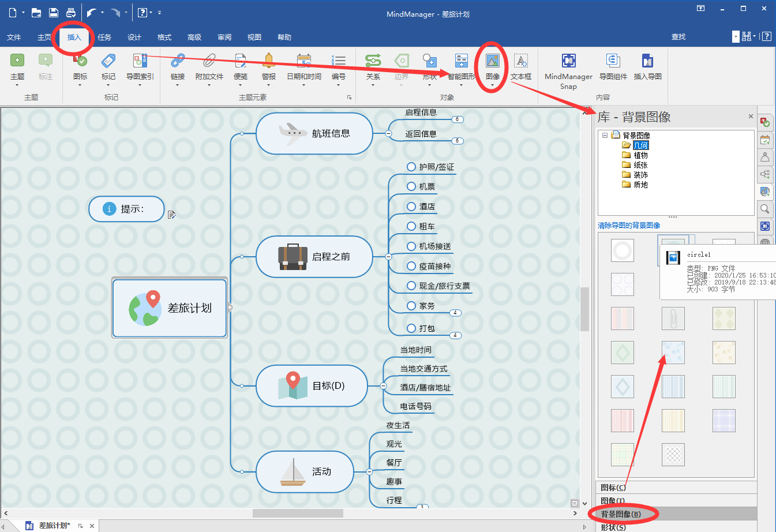Open the 导图索引 map index
The image size is (776, 532).
click(x=140, y=66)
